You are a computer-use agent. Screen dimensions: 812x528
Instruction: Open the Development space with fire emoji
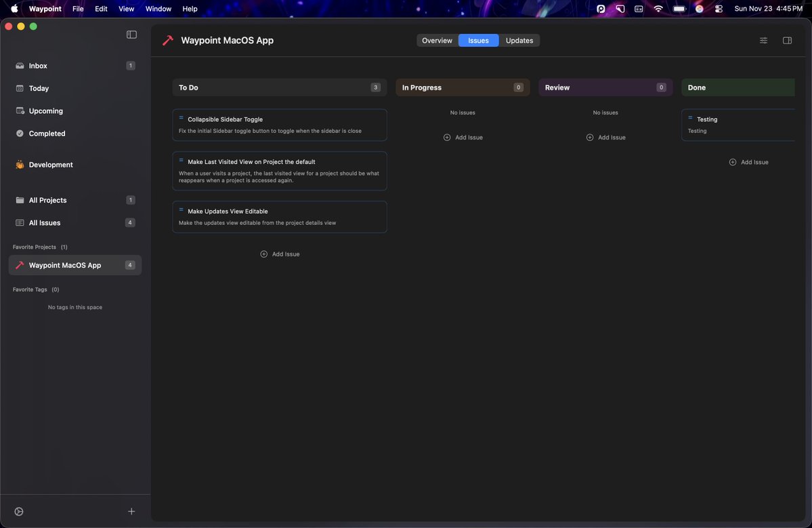click(x=20, y=165)
